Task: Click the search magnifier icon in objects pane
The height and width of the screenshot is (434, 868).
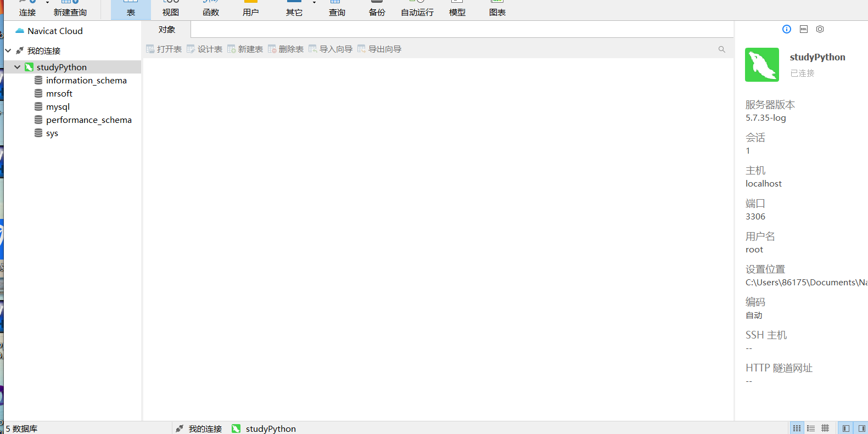Action: pos(722,49)
